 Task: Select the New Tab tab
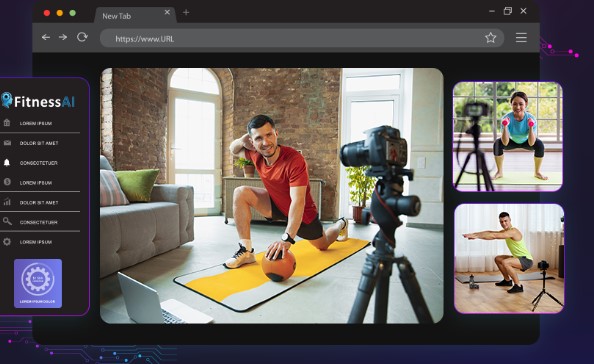pyautogui.click(x=135, y=16)
